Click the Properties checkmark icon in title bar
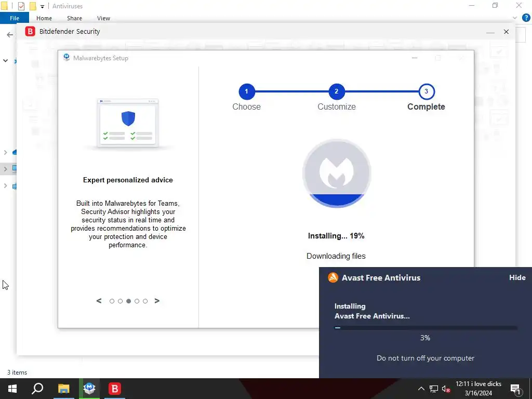 click(x=21, y=6)
